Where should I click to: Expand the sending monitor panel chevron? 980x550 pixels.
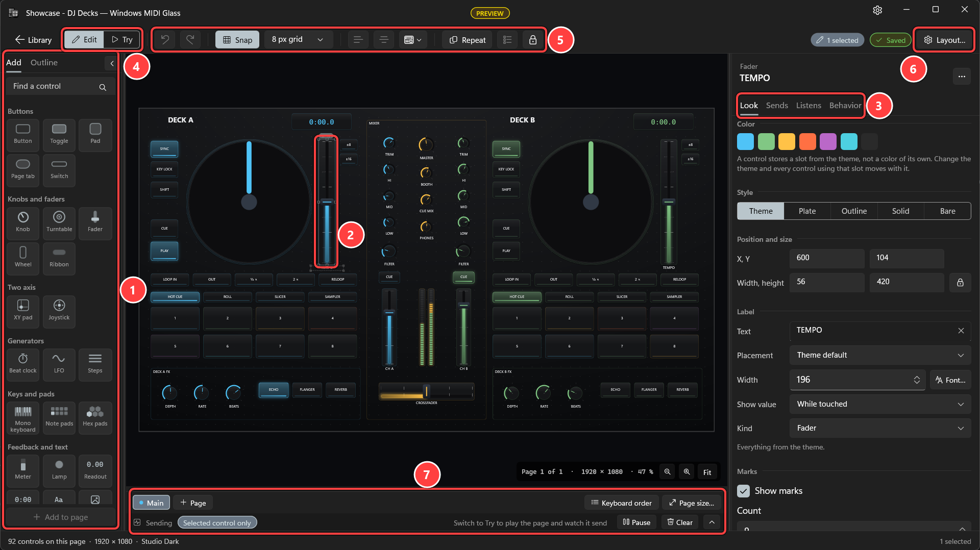712,522
